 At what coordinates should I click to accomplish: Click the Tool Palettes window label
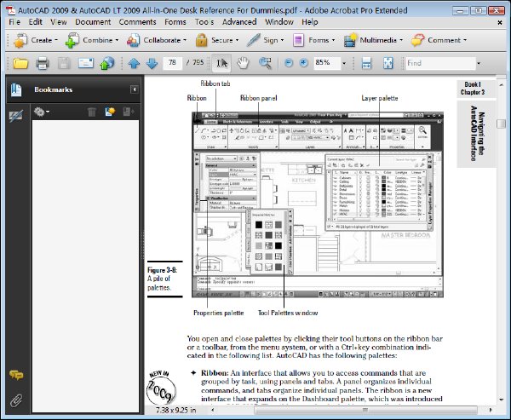[x=288, y=313]
